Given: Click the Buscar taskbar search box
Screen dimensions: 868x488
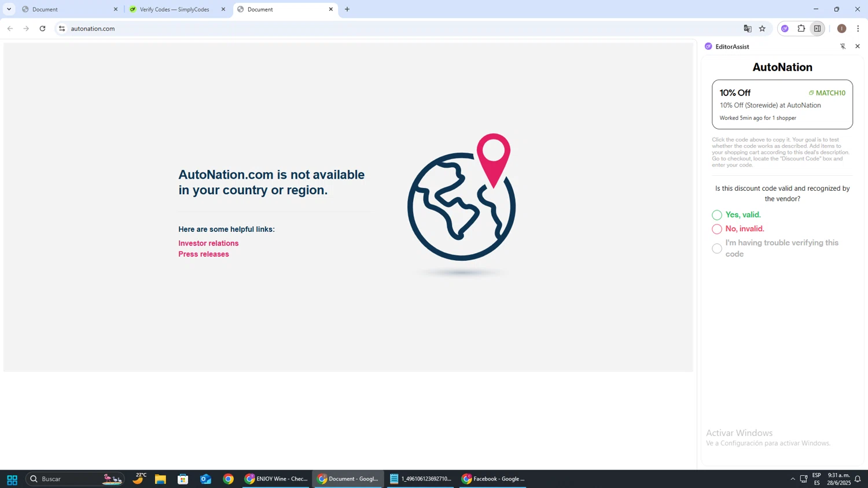Looking at the screenshot, I should [x=75, y=479].
